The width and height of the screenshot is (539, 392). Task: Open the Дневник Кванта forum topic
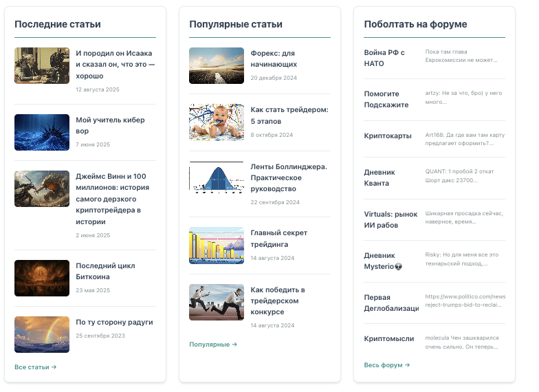tap(377, 177)
